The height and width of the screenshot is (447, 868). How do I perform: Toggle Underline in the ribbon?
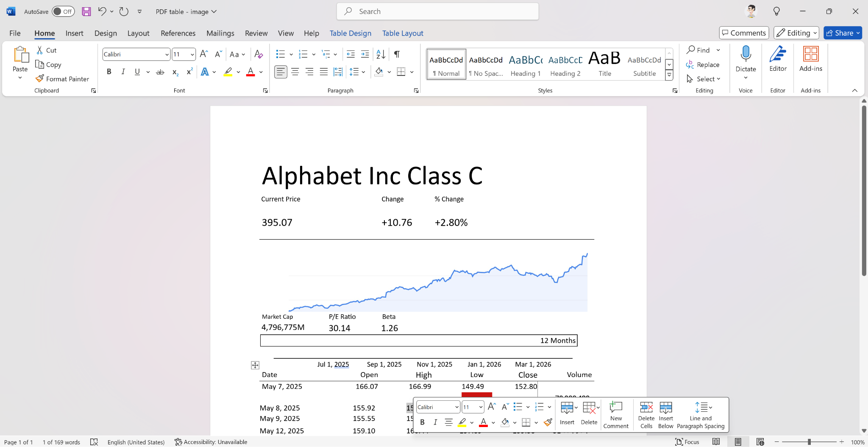[137, 72]
